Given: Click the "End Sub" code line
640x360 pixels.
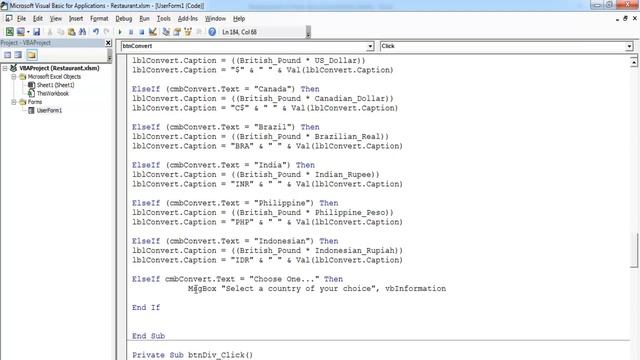Looking at the screenshot, I should pos(148,336).
